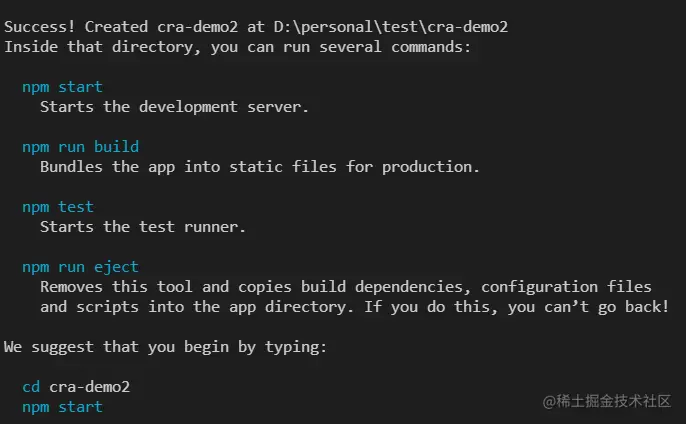Click 'Starts the test runner.' description
This screenshot has width=686, height=424.
pos(143,227)
